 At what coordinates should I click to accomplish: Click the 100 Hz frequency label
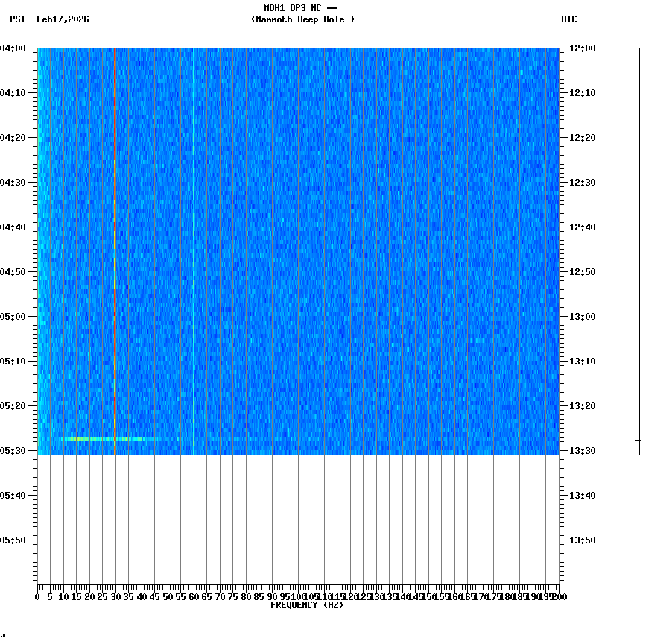[298, 596]
